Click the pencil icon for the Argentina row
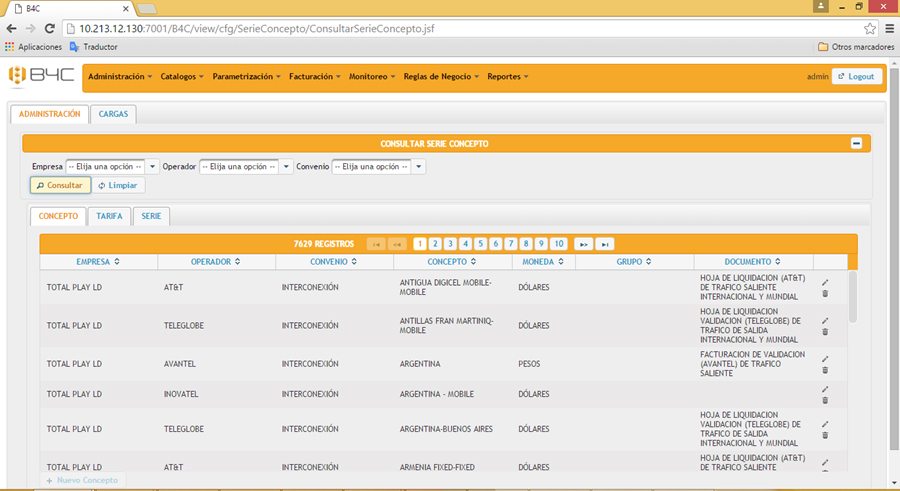The image size is (900, 491). (825, 359)
